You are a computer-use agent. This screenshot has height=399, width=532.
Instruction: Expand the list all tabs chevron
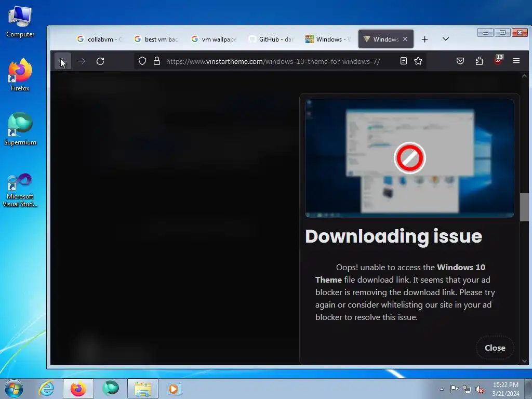446,39
